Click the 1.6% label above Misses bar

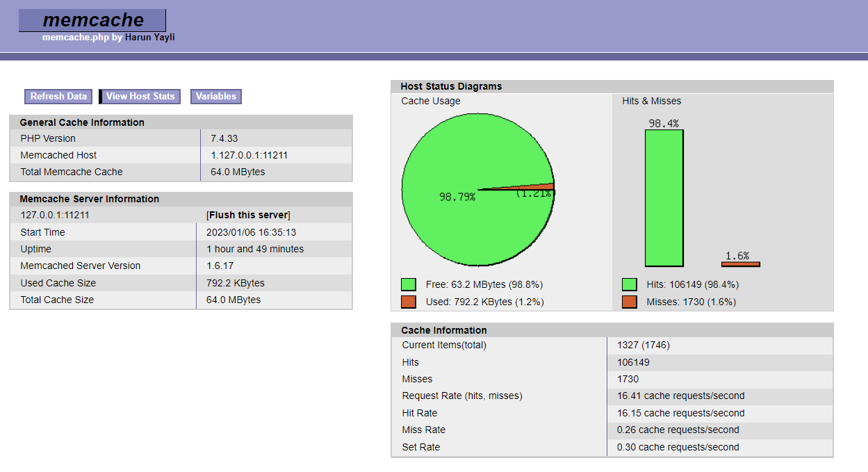[x=738, y=256]
